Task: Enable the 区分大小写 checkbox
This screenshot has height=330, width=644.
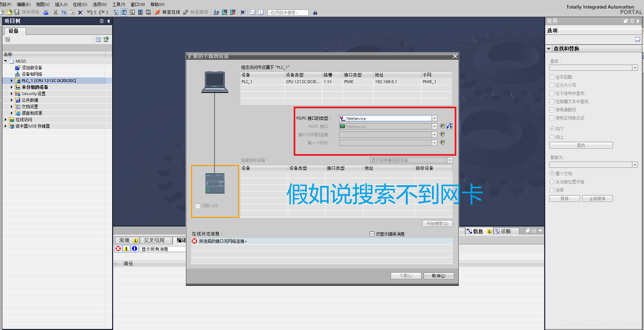Action: pyautogui.click(x=552, y=85)
